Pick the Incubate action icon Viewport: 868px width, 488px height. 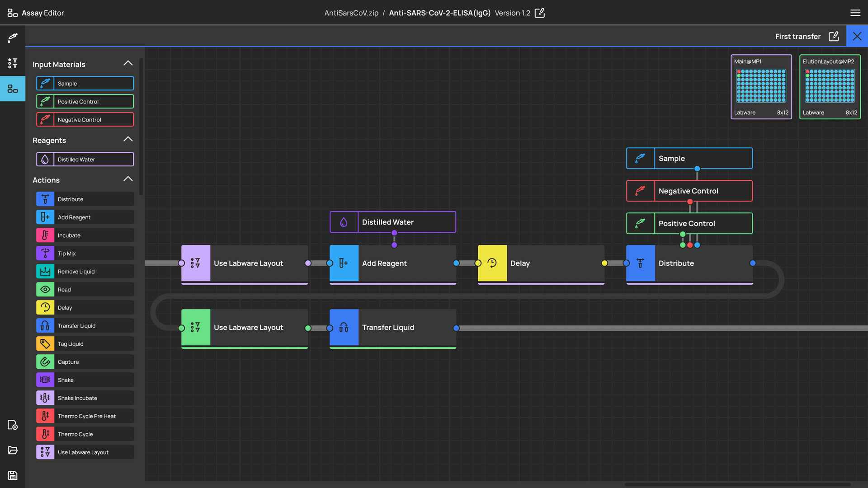(45, 235)
